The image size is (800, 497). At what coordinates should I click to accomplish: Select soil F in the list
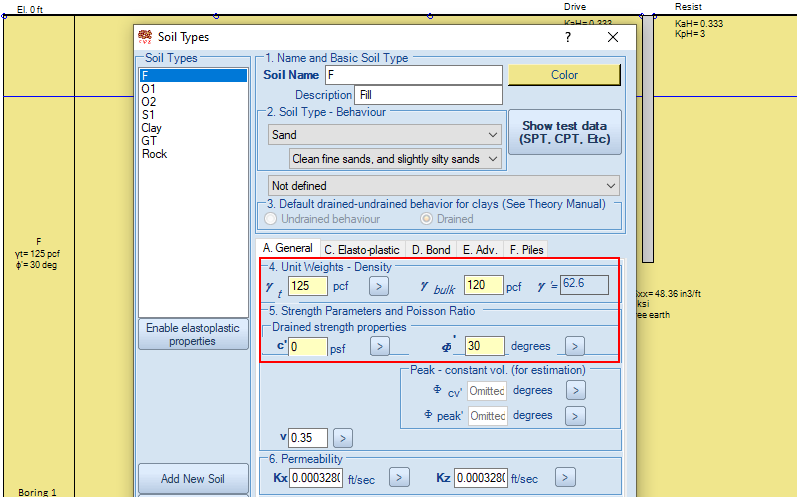[x=193, y=76]
